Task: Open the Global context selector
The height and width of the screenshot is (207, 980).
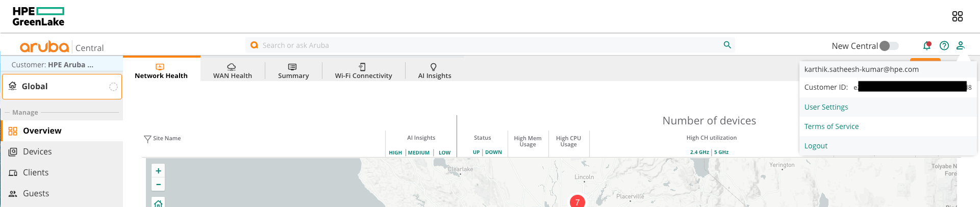Action: click(x=62, y=87)
